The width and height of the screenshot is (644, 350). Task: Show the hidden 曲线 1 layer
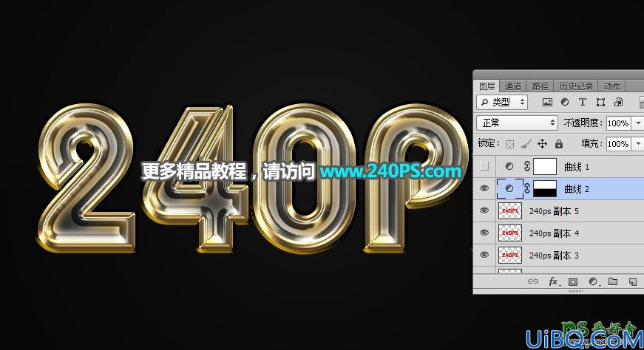tap(484, 166)
